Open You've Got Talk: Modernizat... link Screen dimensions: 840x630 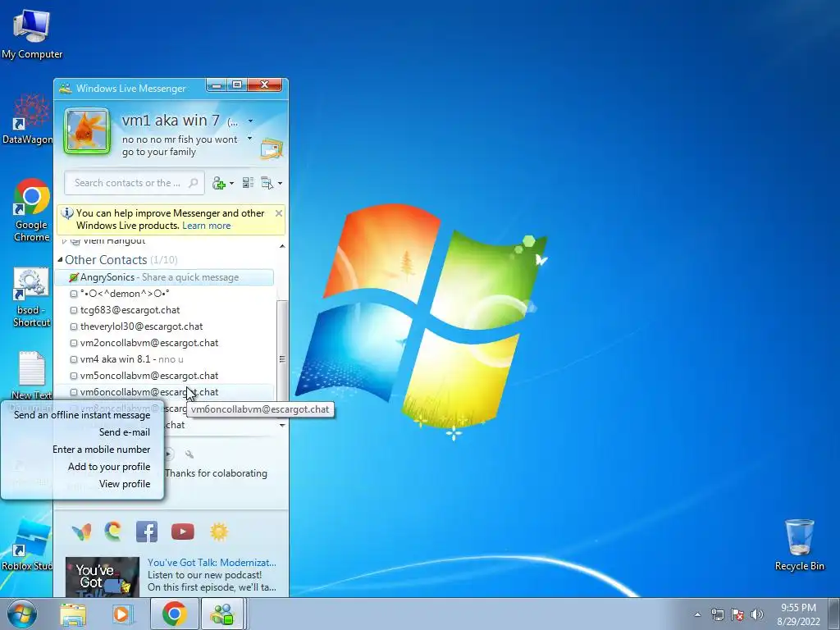pos(212,563)
